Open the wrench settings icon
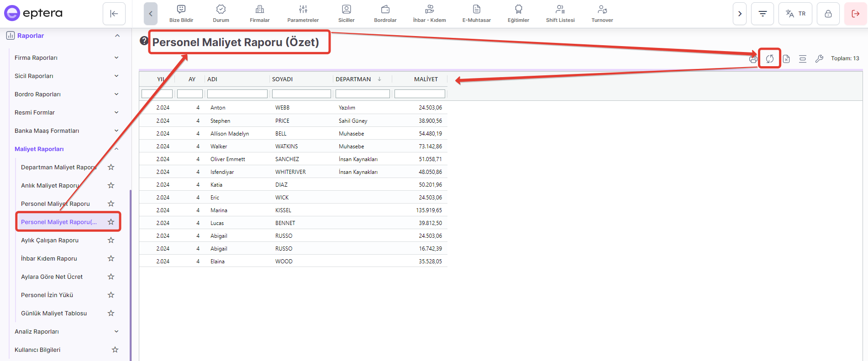The height and width of the screenshot is (361, 868). pos(819,59)
